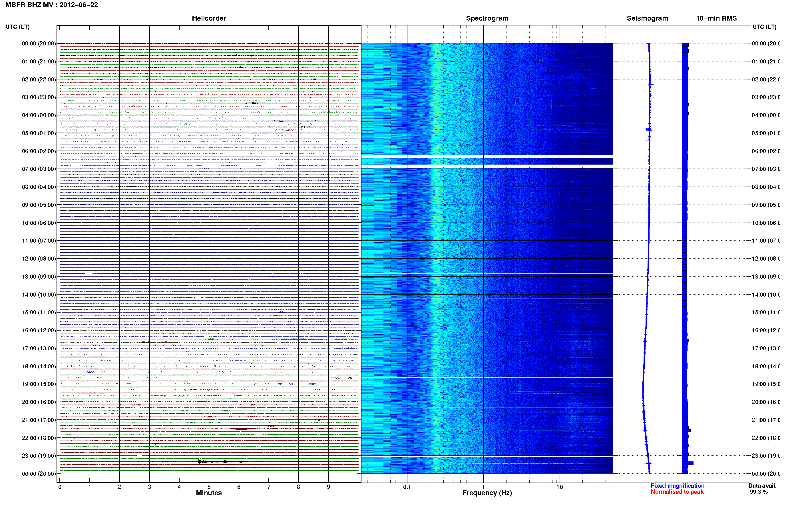Click the Data avail. label
The height and width of the screenshot is (508, 812).
(762, 485)
